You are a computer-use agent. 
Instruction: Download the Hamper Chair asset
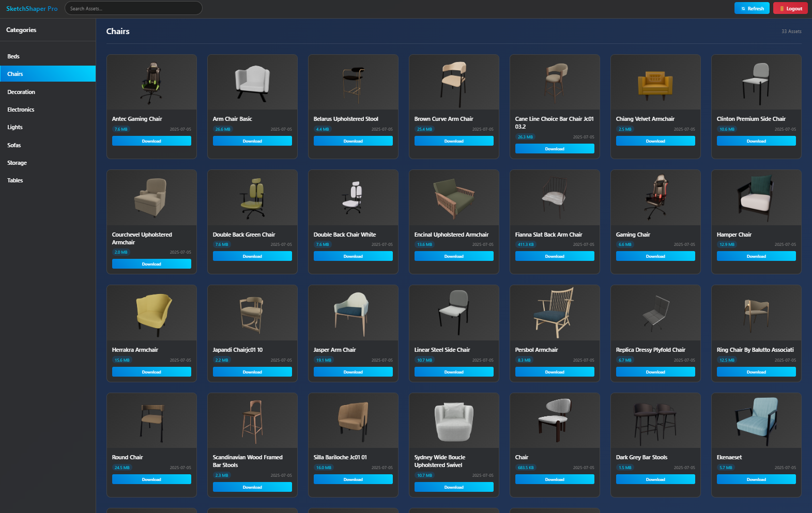point(756,256)
